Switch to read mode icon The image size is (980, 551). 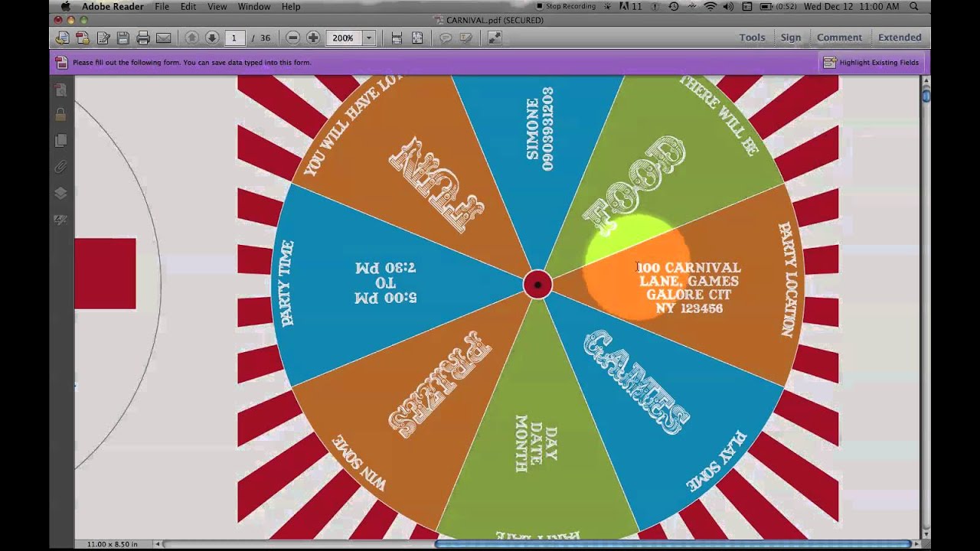coord(495,37)
